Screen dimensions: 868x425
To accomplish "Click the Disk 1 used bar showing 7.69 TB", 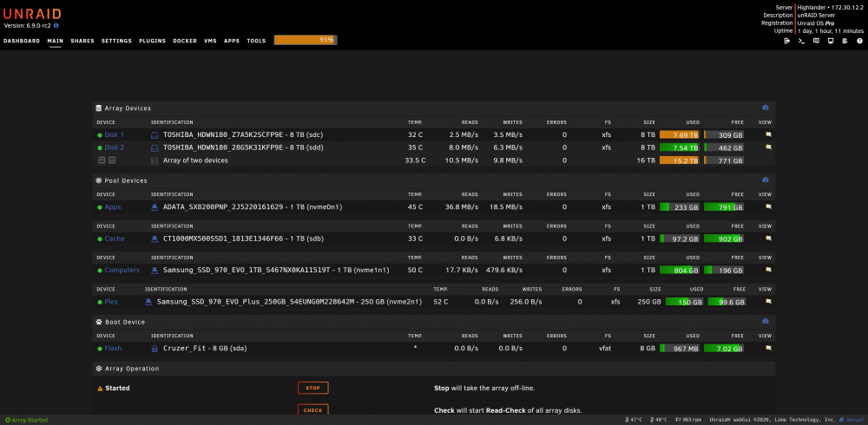I will 680,134.
